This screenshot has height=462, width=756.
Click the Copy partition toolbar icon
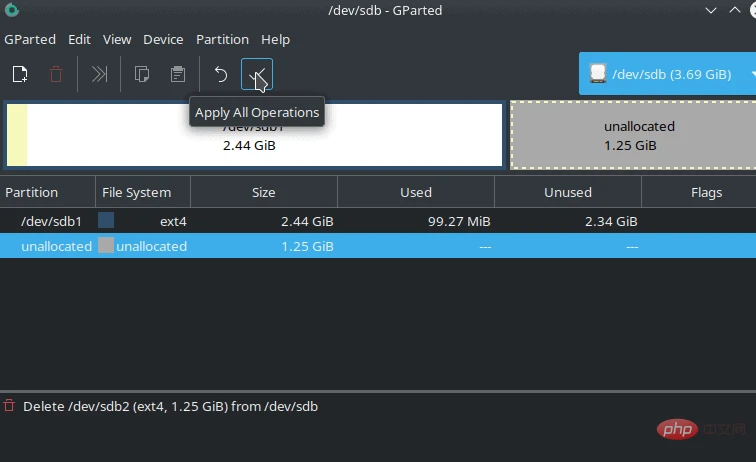tap(142, 74)
